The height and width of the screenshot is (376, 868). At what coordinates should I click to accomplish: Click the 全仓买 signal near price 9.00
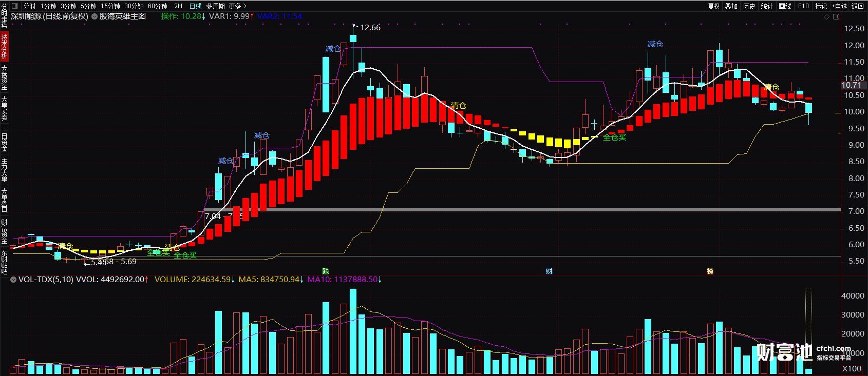click(x=614, y=137)
